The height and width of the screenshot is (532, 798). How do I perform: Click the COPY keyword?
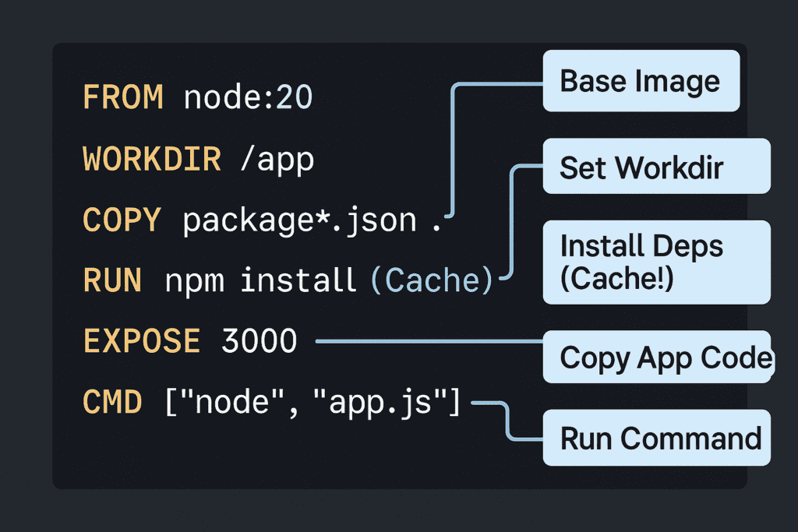122,220
